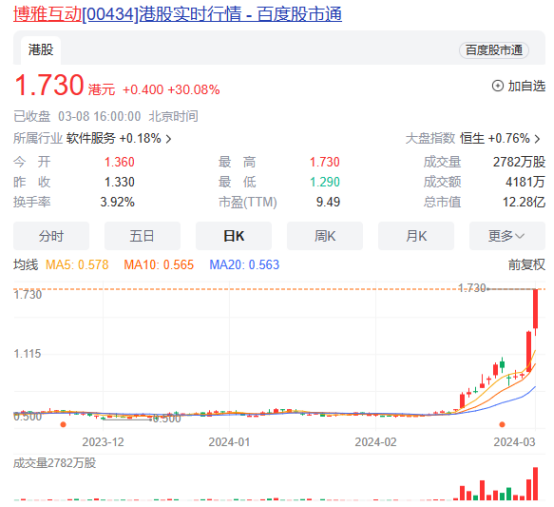Click the 2024-02 date axis label
Screen dimensions: 554x507
point(376,442)
